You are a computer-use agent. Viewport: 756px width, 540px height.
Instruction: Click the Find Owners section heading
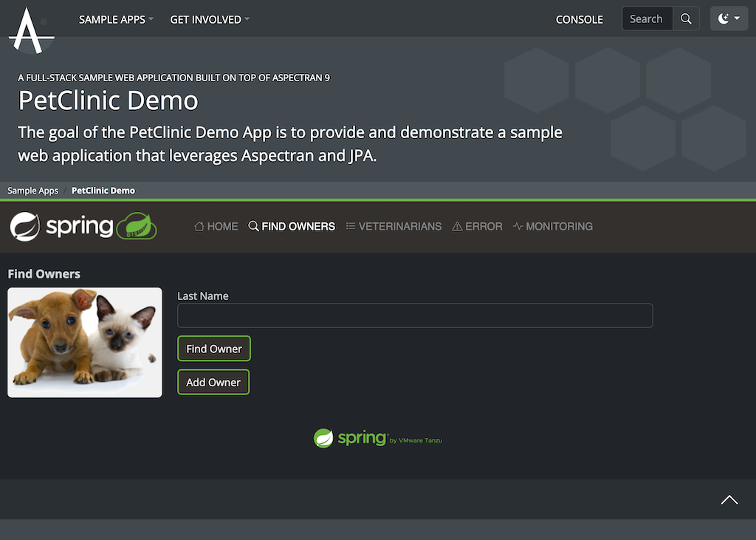tap(44, 273)
